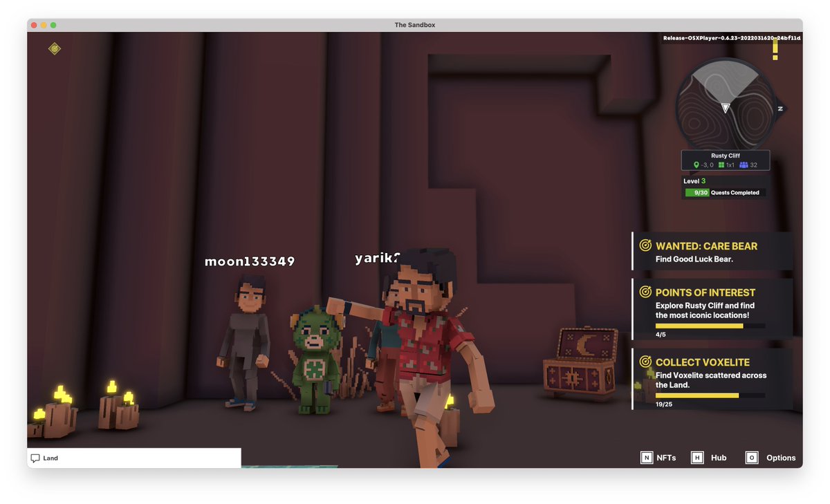Select the WANTED: CARE BEAR quest title
The image size is (830, 504).
coord(706,246)
